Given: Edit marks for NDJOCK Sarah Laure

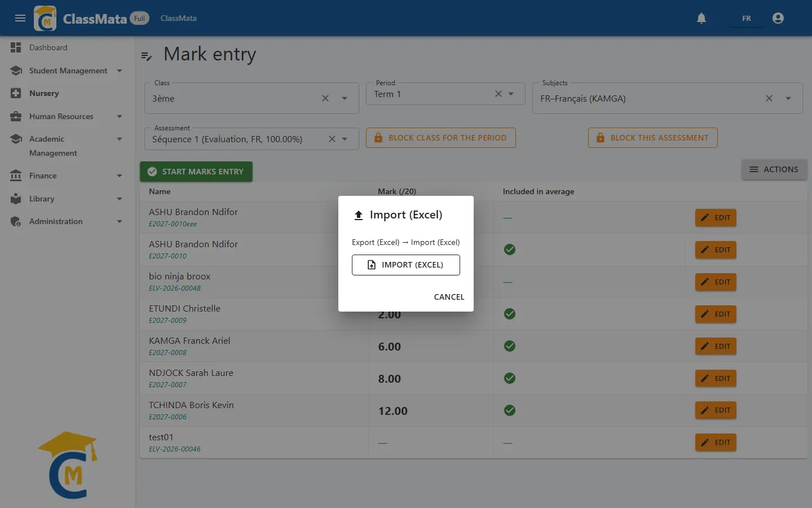Looking at the screenshot, I should point(716,378).
